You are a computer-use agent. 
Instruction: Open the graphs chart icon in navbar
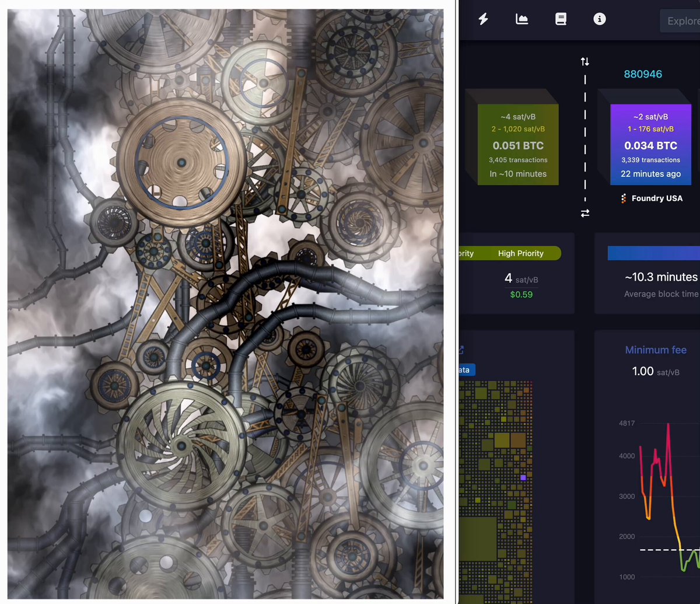point(522,19)
